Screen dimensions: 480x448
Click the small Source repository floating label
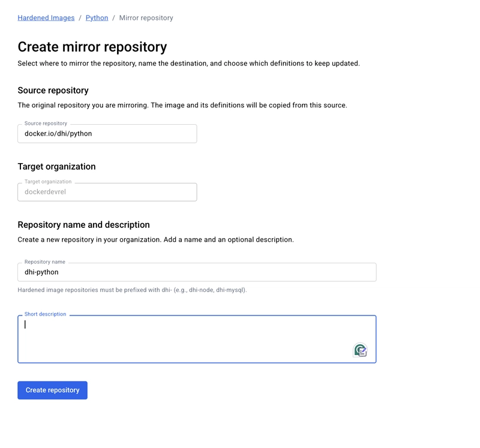click(46, 124)
